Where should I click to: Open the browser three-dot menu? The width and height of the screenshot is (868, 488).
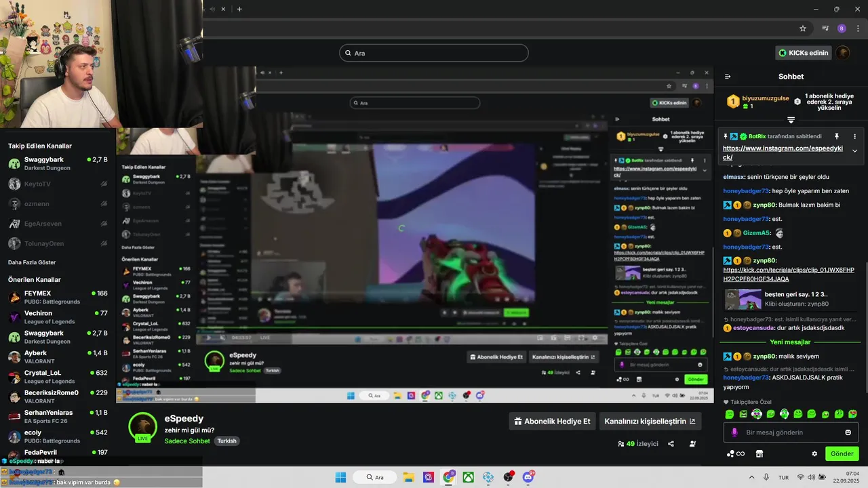tap(858, 28)
